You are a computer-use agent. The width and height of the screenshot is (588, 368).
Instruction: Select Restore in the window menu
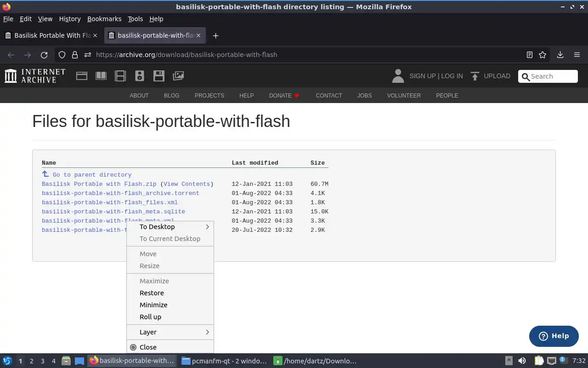[170, 293]
